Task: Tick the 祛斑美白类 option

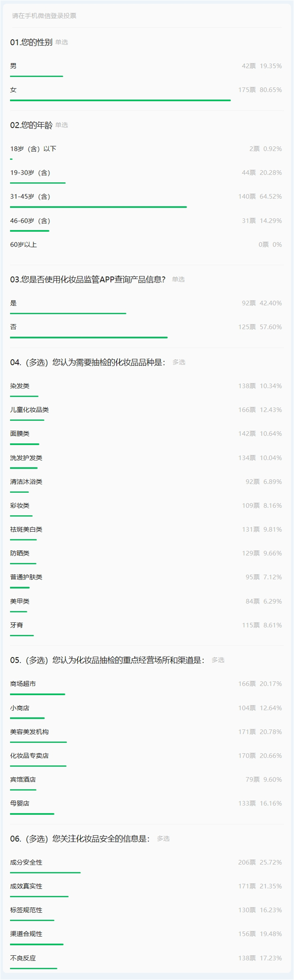Action: 26,529
